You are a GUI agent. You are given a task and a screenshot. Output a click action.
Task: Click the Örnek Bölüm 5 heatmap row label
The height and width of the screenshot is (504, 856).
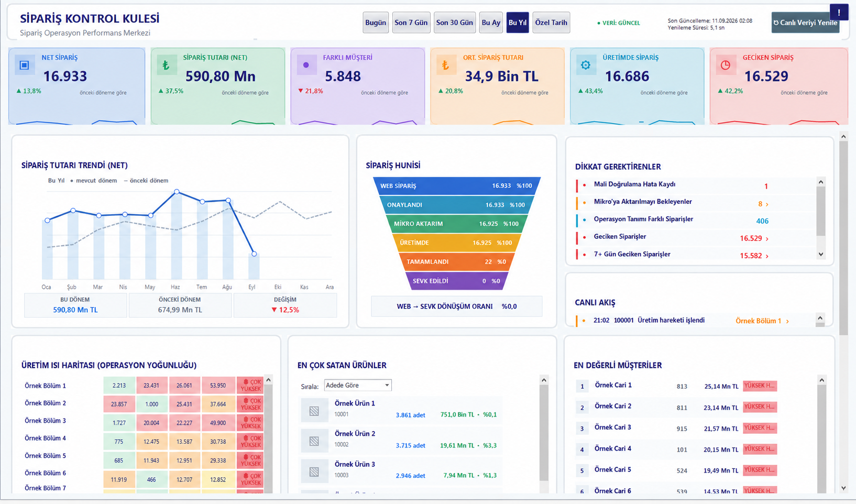coord(46,456)
